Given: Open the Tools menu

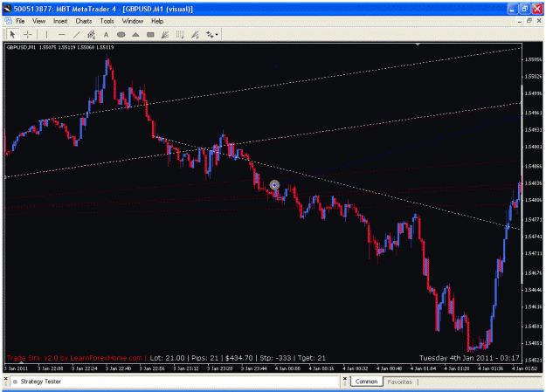Looking at the screenshot, I should 107,21.
